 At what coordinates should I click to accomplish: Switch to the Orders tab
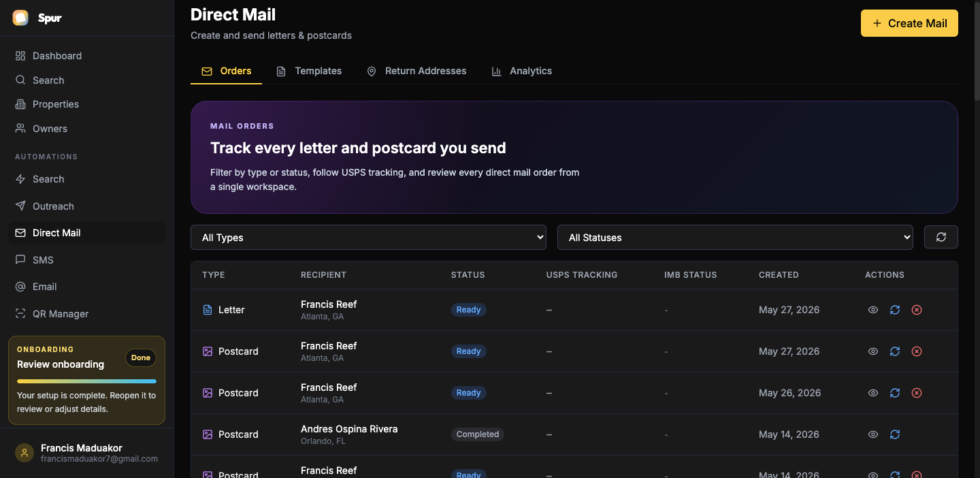pyautogui.click(x=226, y=71)
